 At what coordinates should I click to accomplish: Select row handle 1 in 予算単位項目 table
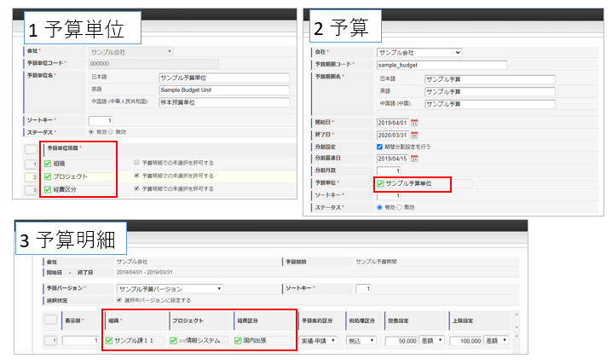[31, 164]
